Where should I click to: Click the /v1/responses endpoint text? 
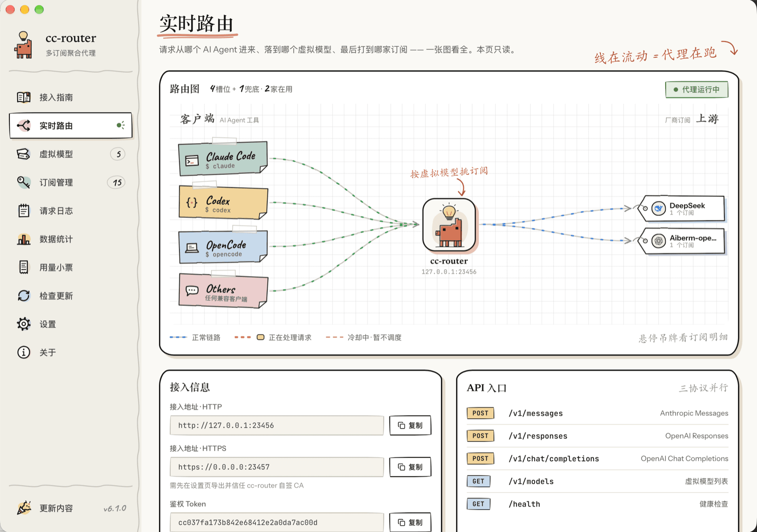point(538,436)
